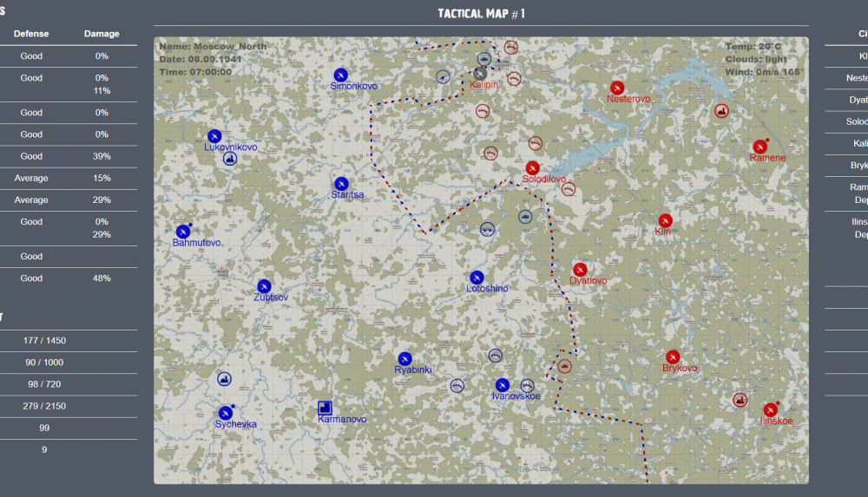Select the red Dyatlovo airfield marker
The height and width of the screenshot is (497, 868).
[x=580, y=270]
